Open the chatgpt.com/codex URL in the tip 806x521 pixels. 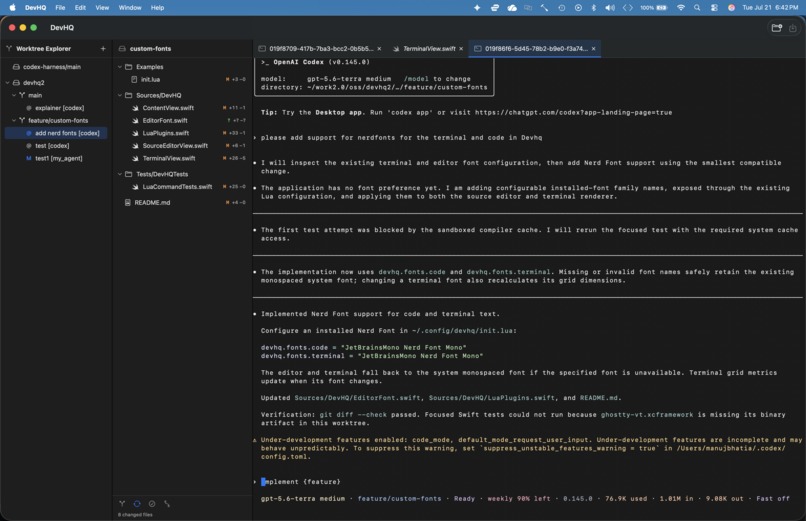click(574, 113)
